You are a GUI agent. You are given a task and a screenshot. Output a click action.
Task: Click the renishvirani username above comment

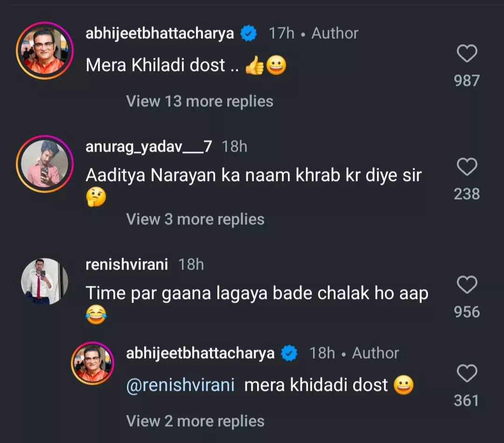click(x=126, y=264)
